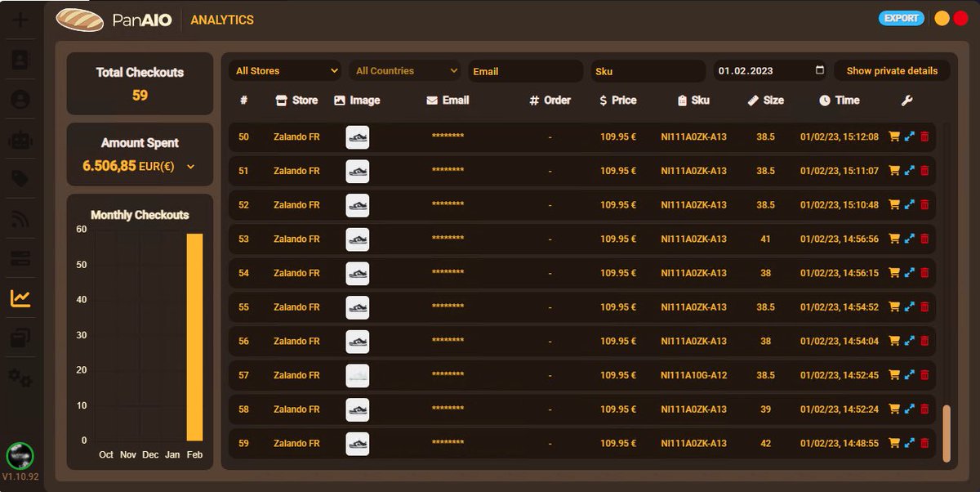Click the Email filter field
This screenshot has width=980, height=492.
click(526, 71)
